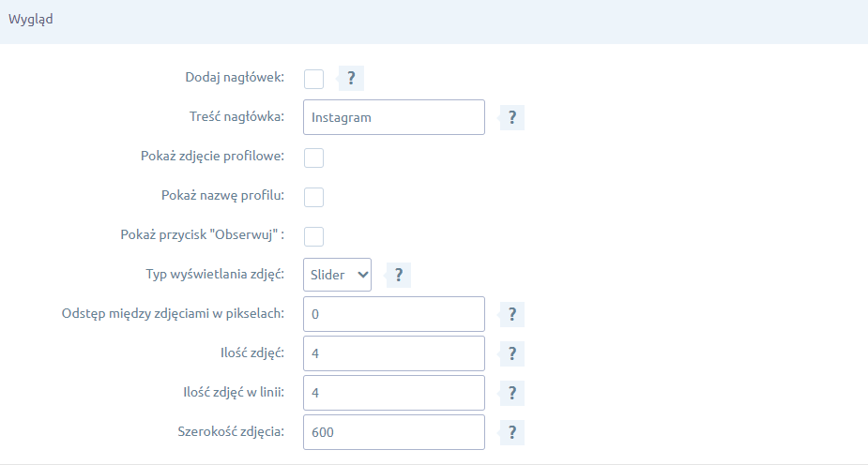Screen dimensions: 868x465
Task: Open the Slider display type dropdown
Action: coord(338,275)
